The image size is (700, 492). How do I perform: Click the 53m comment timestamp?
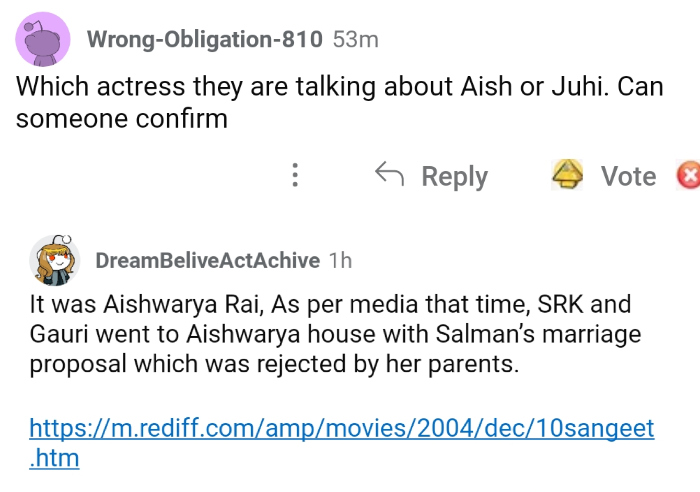[355, 39]
